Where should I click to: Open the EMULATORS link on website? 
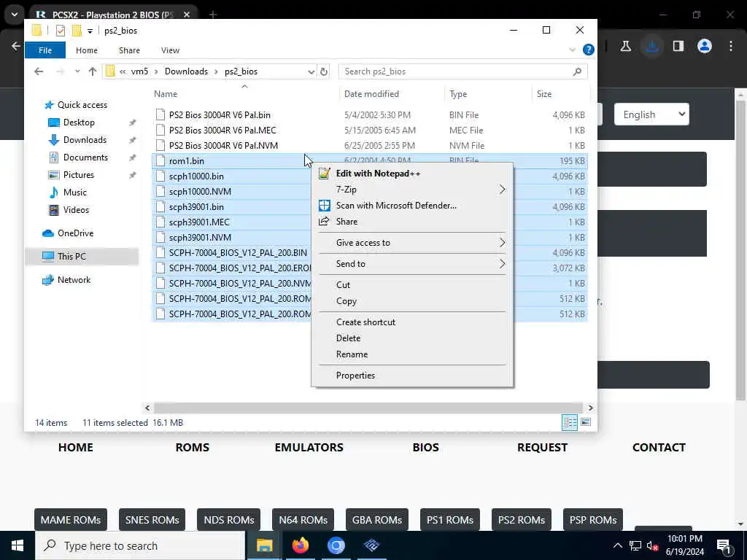[x=309, y=448]
